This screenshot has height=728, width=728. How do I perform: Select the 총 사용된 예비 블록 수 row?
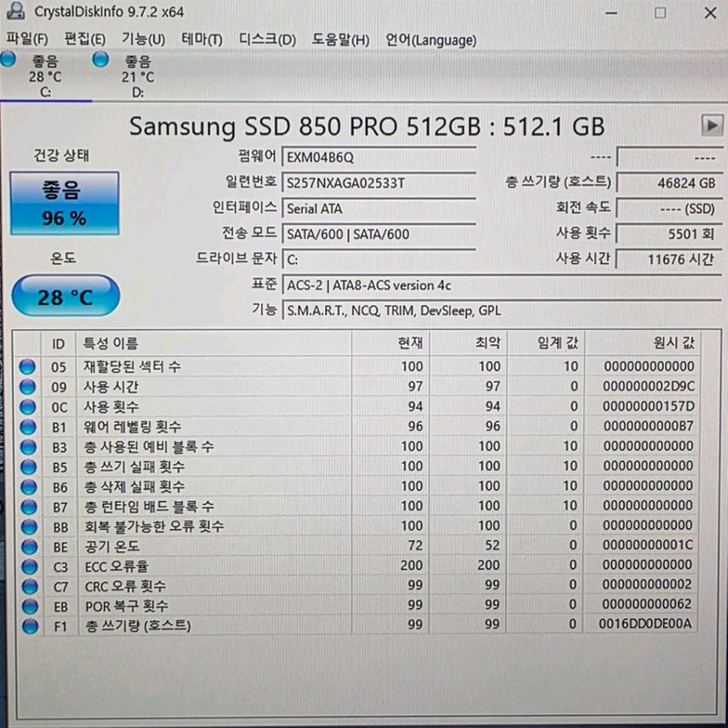[357, 447]
